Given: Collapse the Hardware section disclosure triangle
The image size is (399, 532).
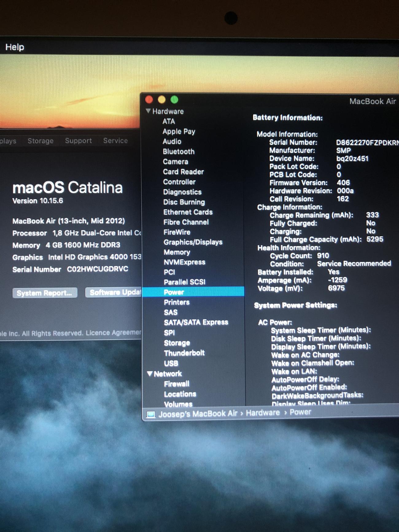Looking at the screenshot, I should (148, 111).
